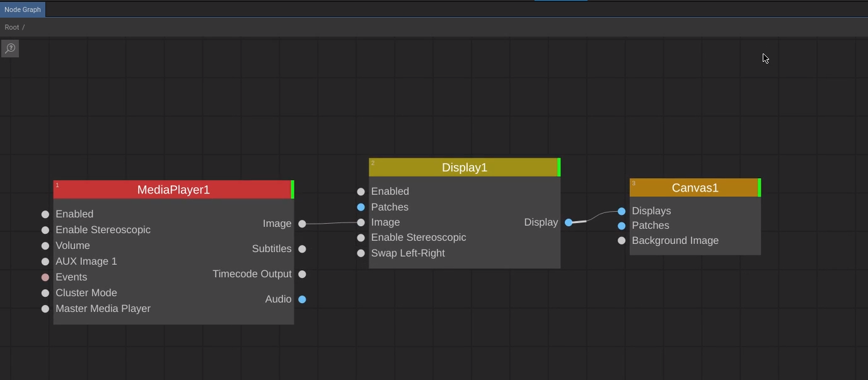
Task: Click the Volume label in MediaPlayer1
Action: tap(72, 246)
